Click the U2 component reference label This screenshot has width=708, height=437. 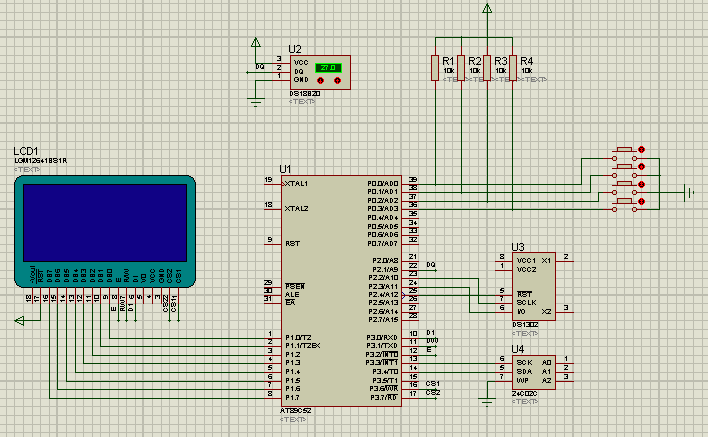(x=295, y=49)
